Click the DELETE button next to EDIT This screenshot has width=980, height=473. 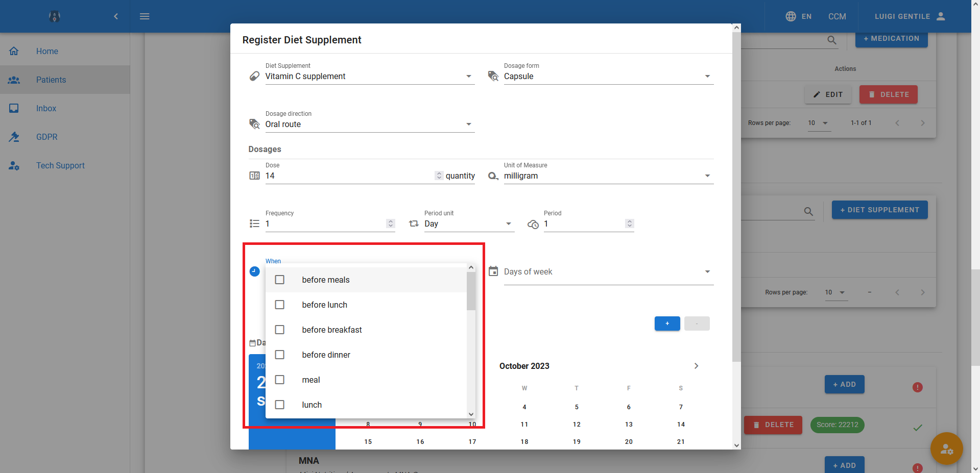(888, 94)
